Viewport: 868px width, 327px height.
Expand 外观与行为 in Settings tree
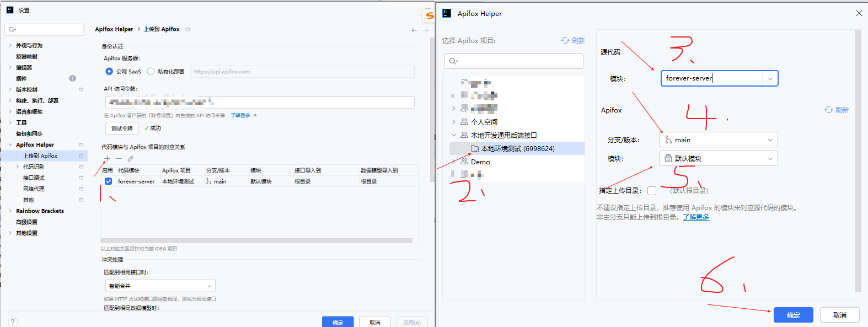(10, 45)
